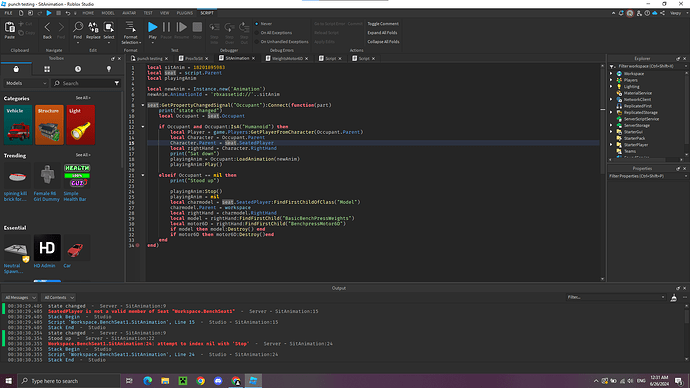Screen dimensions: 690x388
Task: Click the Step Out debugger icon
Action: pyautogui.click(x=244, y=27)
